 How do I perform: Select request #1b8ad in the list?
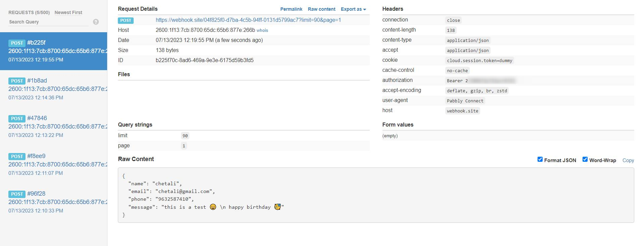(x=54, y=89)
